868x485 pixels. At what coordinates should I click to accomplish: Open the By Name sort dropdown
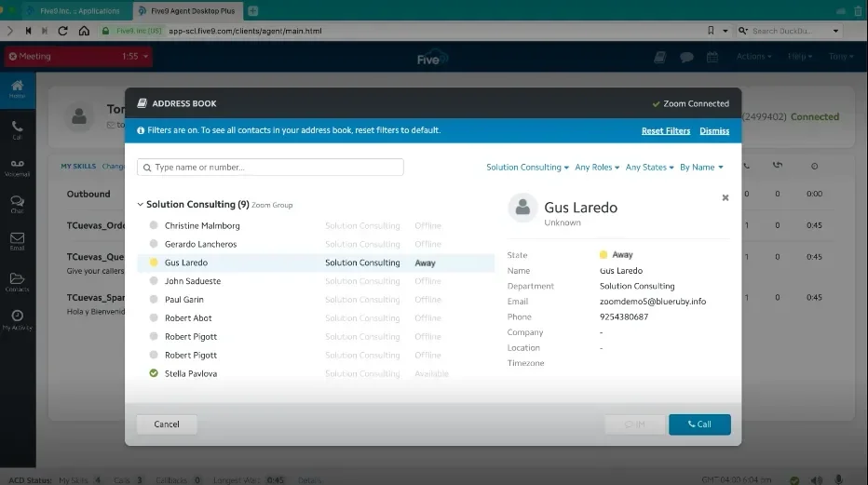point(700,168)
